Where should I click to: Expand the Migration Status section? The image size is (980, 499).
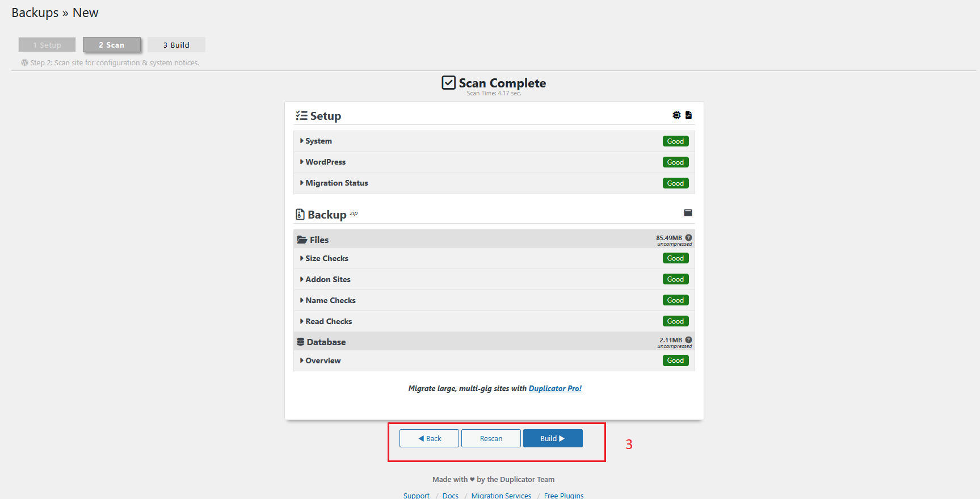pos(337,183)
